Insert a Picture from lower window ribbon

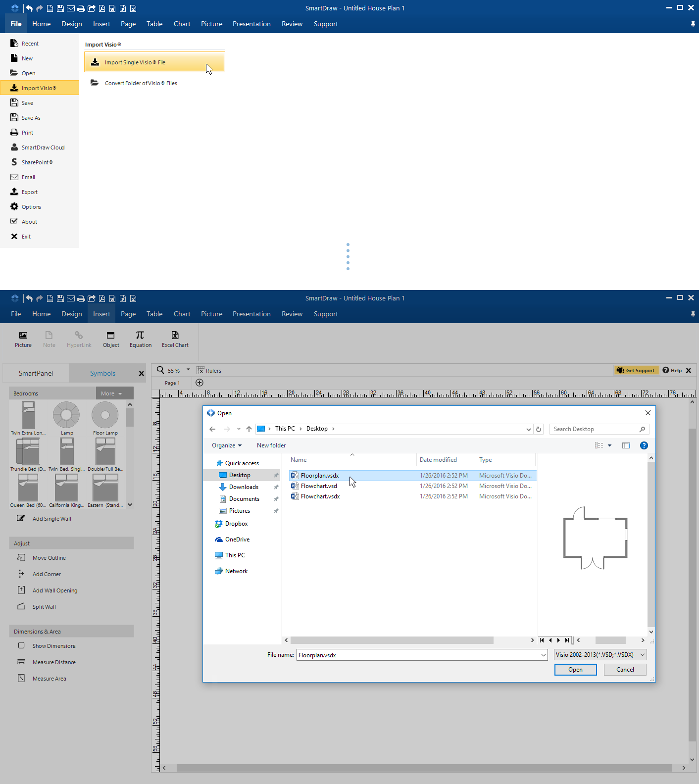[x=23, y=340]
